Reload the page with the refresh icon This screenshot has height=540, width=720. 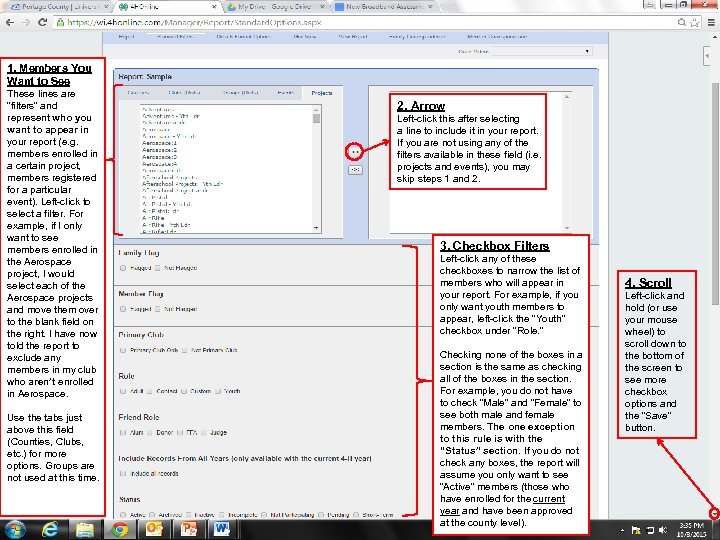pyautogui.click(x=42, y=22)
